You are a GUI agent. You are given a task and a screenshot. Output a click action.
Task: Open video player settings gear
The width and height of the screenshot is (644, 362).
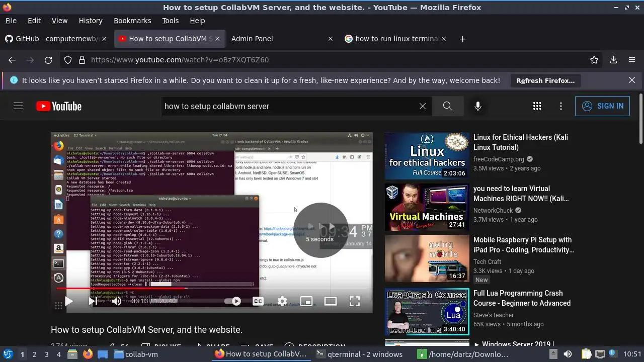[x=282, y=301]
